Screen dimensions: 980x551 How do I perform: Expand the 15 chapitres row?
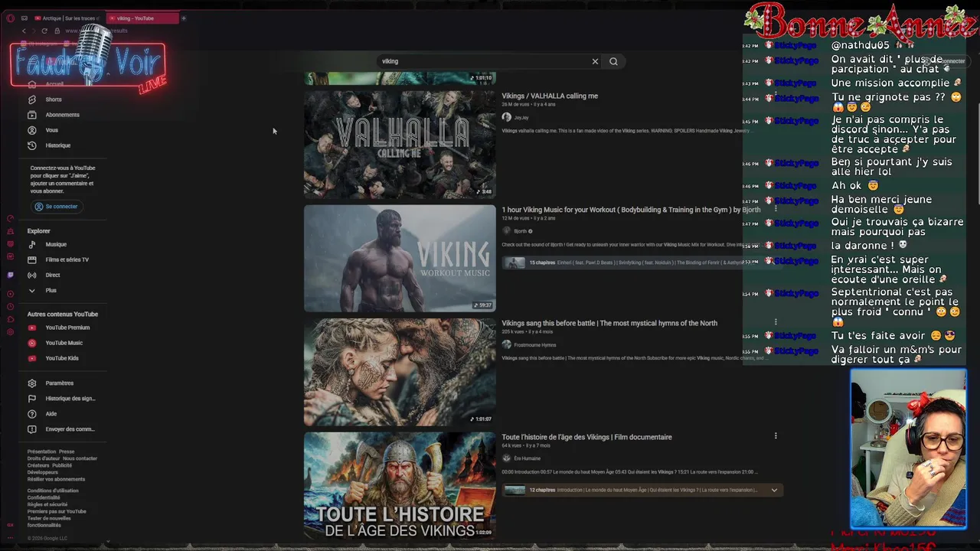pyautogui.click(x=643, y=262)
